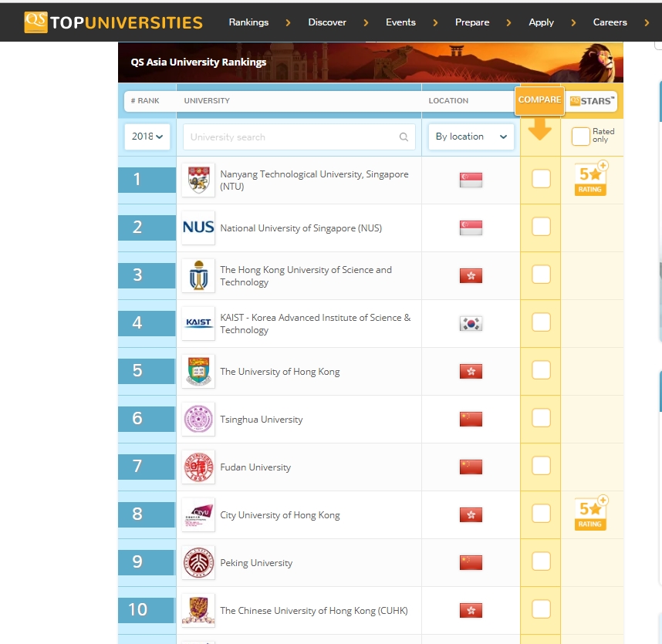Click the Tsinghua University purple seal
The image size is (662, 644).
pyautogui.click(x=198, y=419)
